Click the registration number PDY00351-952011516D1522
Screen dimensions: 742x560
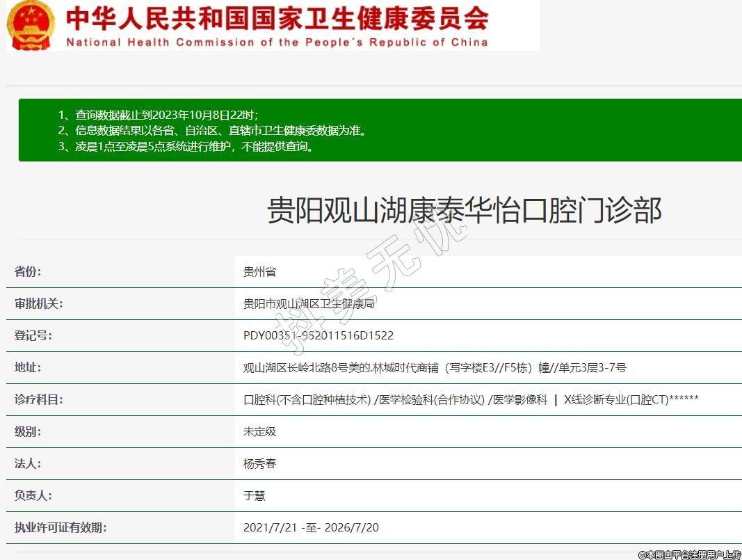pyautogui.click(x=318, y=335)
